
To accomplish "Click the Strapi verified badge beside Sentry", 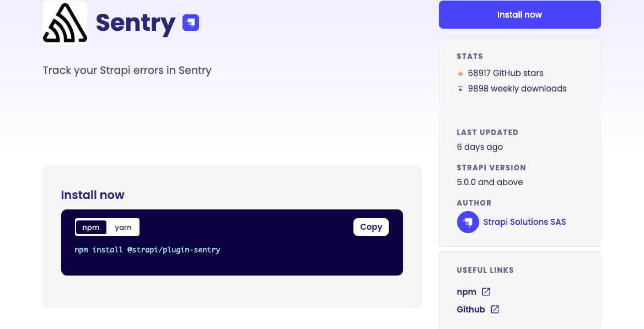I will click(191, 23).
